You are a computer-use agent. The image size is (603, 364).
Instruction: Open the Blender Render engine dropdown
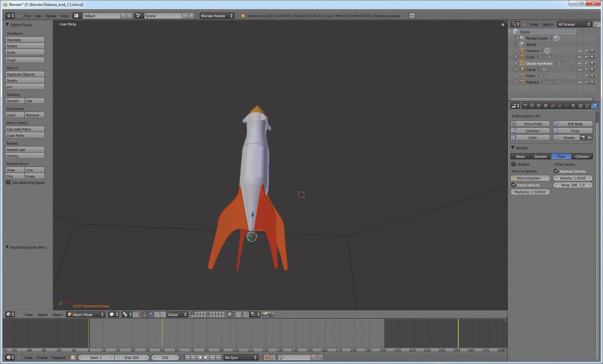pyautogui.click(x=217, y=16)
